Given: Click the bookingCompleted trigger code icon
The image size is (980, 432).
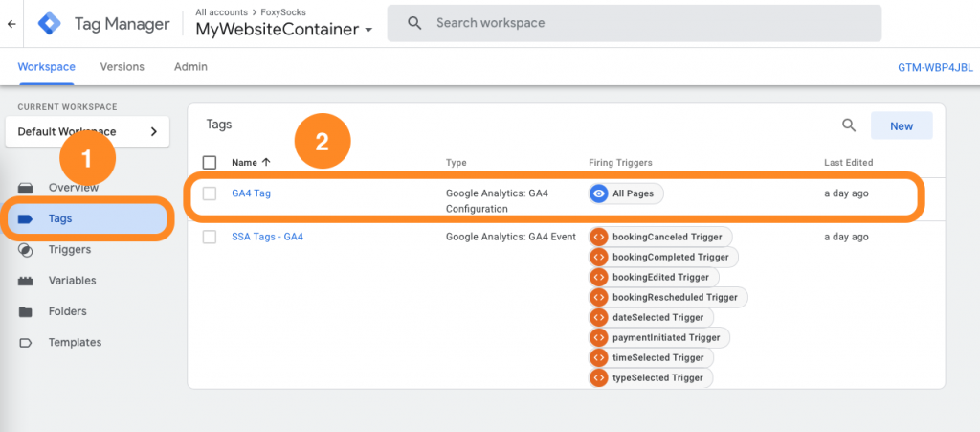Looking at the screenshot, I should point(599,257).
